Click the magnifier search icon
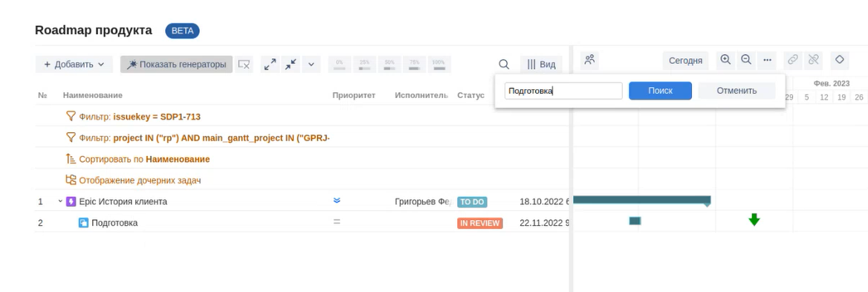Screen dimensions: 868x292 click(504, 64)
